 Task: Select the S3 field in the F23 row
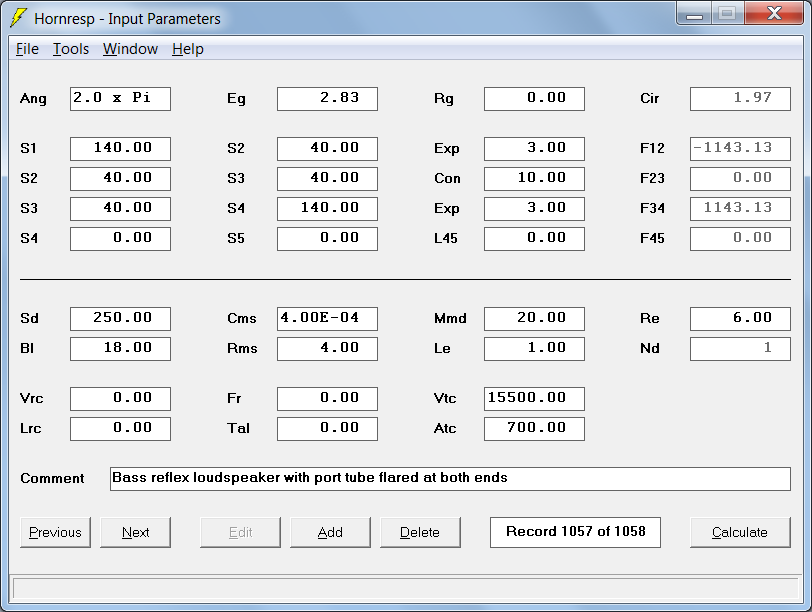pos(327,179)
